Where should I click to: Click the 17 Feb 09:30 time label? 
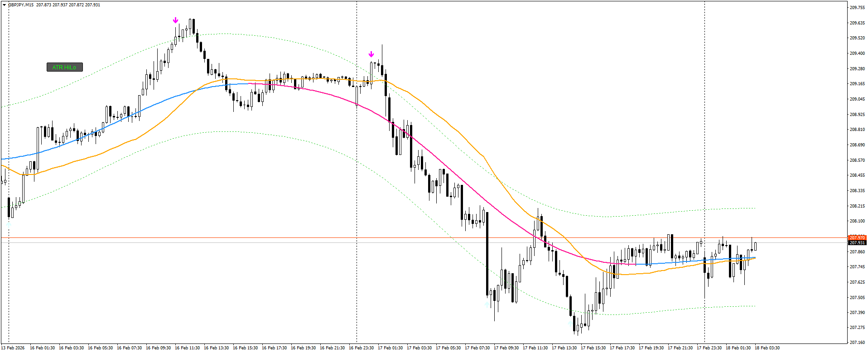pos(506,348)
